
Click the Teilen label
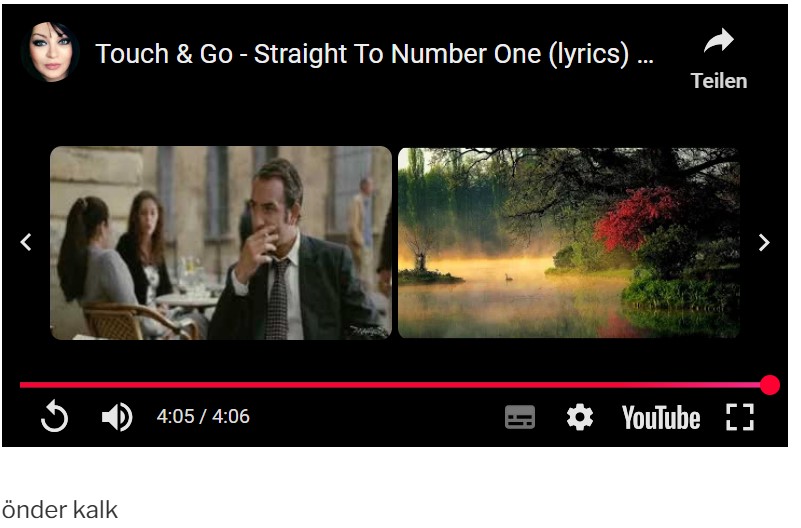pos(719,81)
